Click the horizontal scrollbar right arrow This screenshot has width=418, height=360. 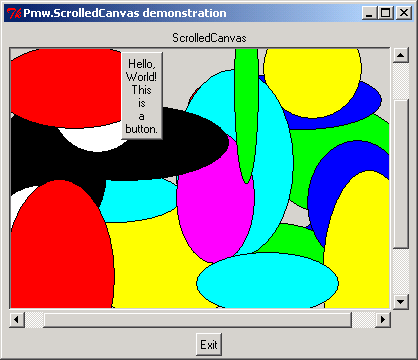tap(383, 320)
